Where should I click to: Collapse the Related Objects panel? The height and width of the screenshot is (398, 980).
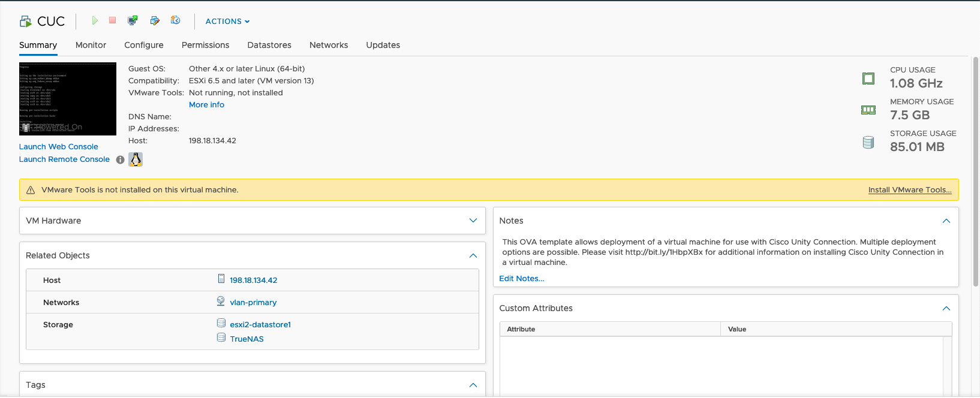473,256
